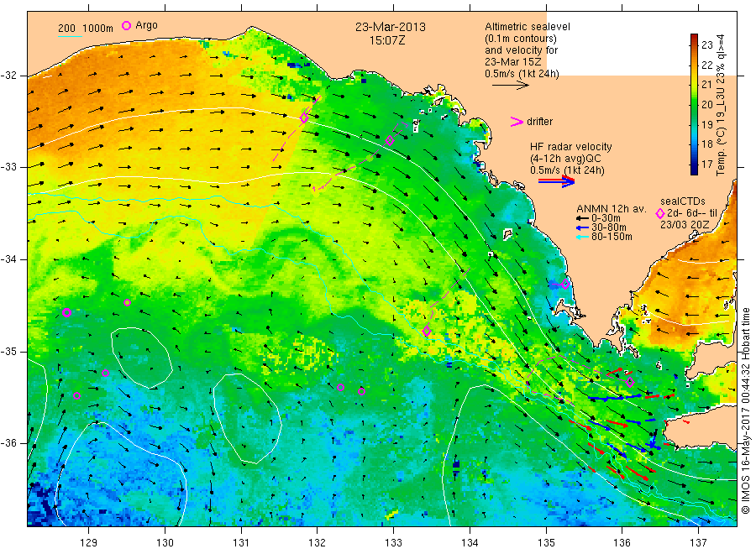Image resolution: width=756 pixels, height=554 pixels.
Task: Click the magenta Argo circle legend symbol
Action: pos(126,25)
